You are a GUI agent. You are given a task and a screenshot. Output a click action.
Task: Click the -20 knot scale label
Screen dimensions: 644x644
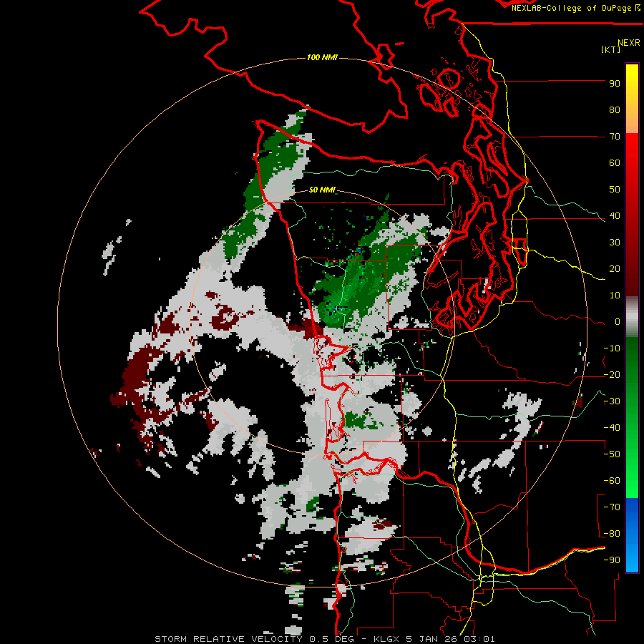point(612,375)
